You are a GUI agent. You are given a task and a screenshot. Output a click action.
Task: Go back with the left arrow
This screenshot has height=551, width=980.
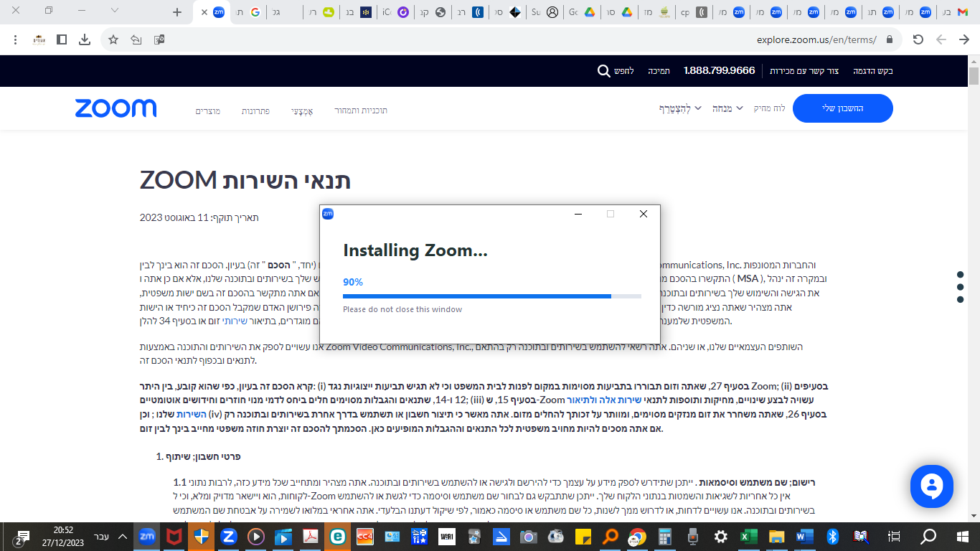coord(941,39)
